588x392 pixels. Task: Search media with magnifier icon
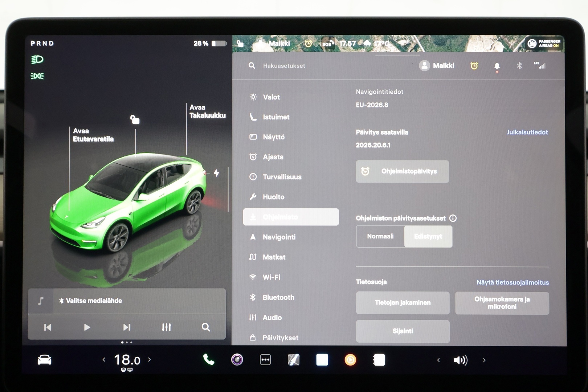coord(206,327)
